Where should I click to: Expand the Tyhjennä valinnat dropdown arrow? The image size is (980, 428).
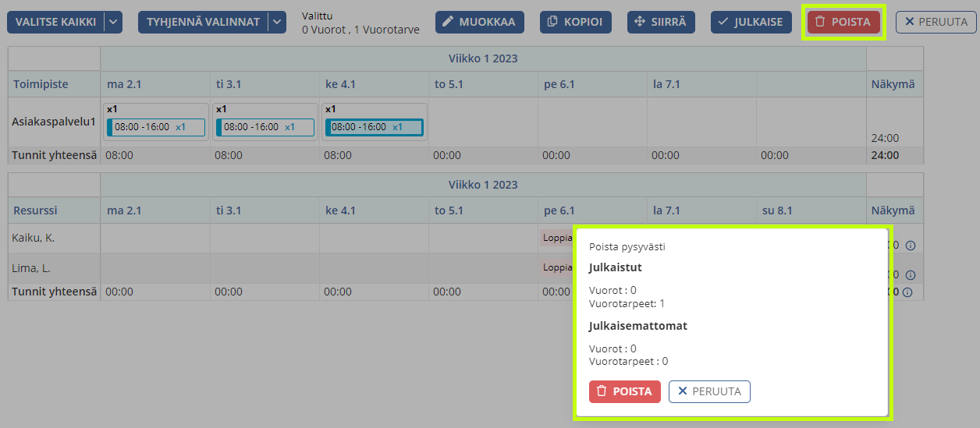(x=277, y=22)
